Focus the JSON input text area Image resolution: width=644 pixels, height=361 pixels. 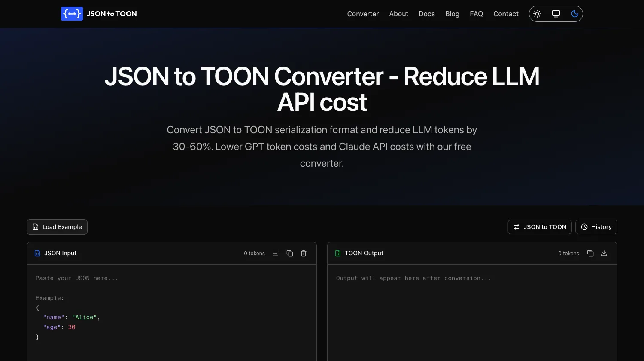pos(172,313)
